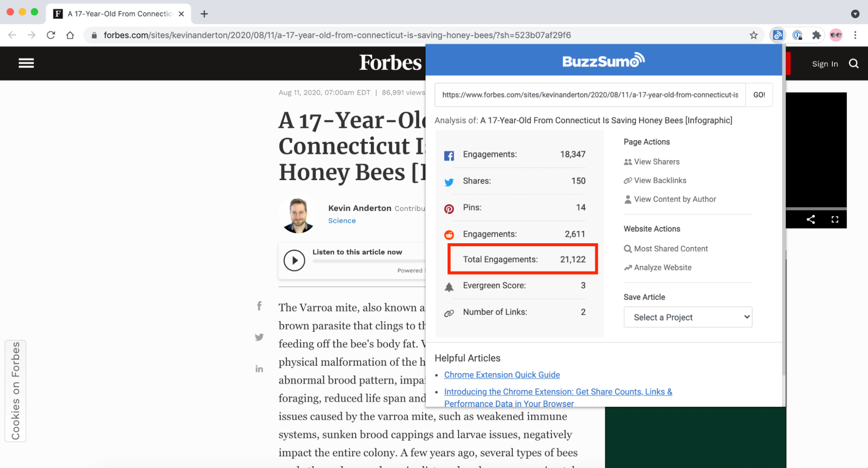Click author name Kevin Anderton
Viewport: 868px width, 468px height.
[x=360, y=208]
